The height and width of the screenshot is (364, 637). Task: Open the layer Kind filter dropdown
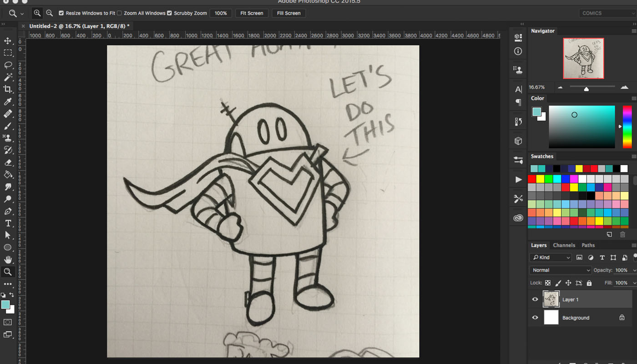click(x=551, y=258)
